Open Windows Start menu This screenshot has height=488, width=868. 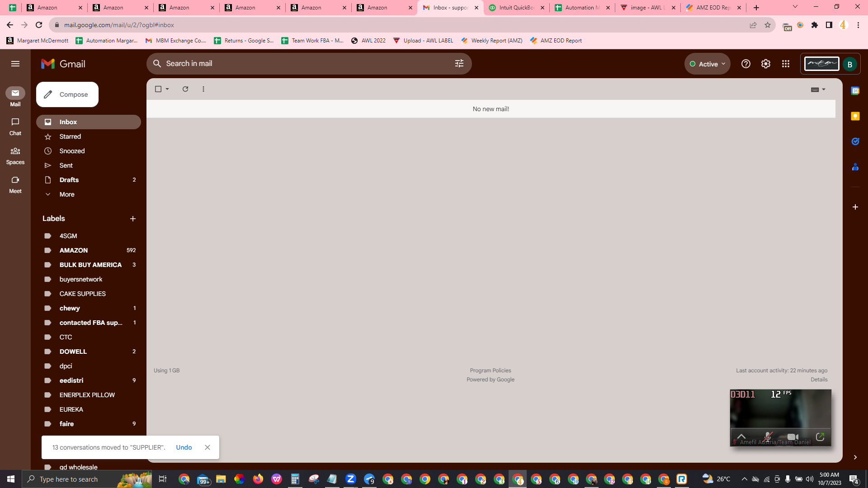[x=11, y=479]
